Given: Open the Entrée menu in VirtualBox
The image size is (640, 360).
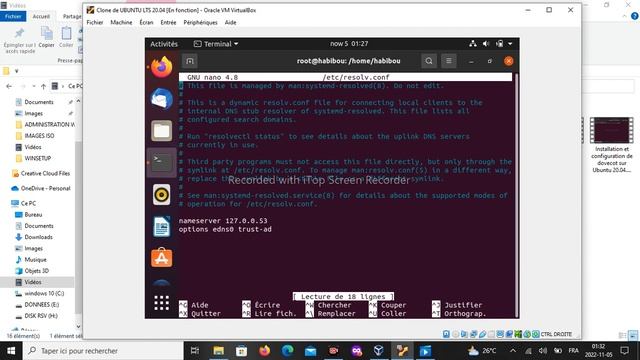Looking at the screenshot, I should (x=168, y=22).
